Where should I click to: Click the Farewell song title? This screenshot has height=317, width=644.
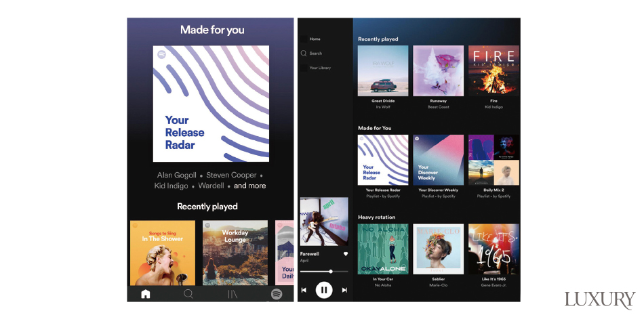pyautogui.click(x=309, y=254)
